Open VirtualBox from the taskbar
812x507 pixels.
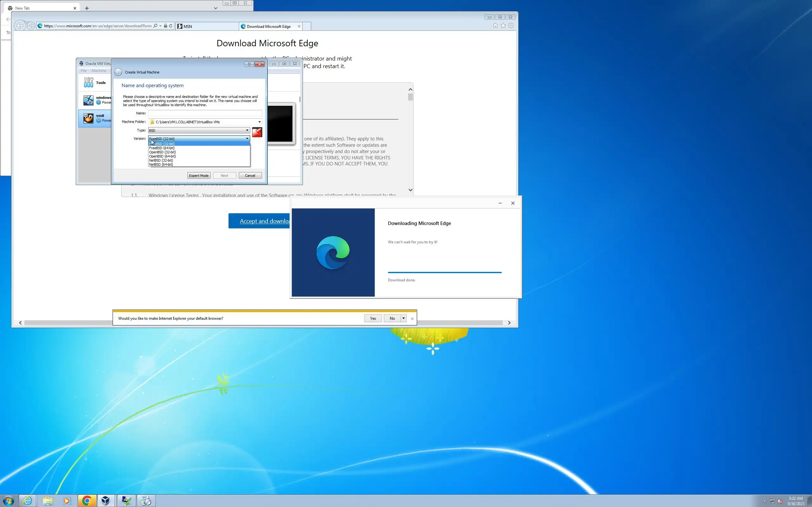106,501
